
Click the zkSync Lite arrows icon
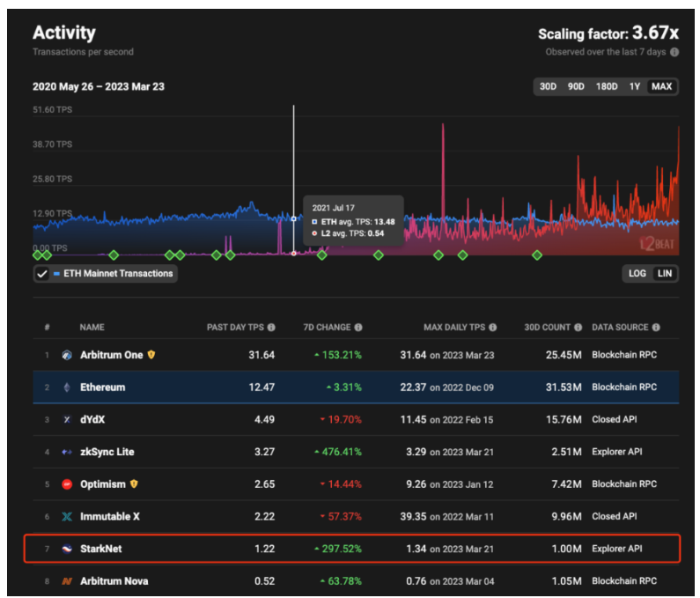coord(67,452)
